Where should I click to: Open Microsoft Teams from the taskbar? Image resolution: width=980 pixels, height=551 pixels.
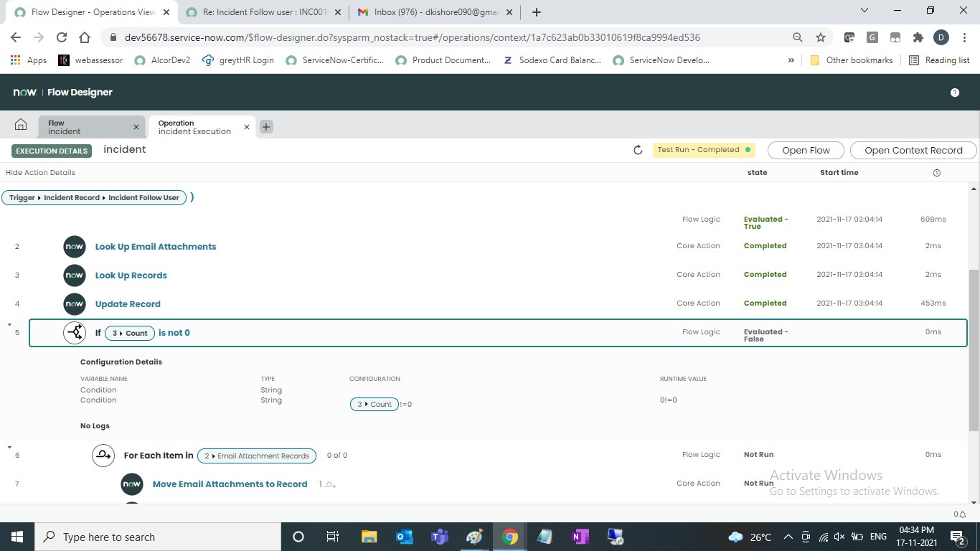click(439, 537)
